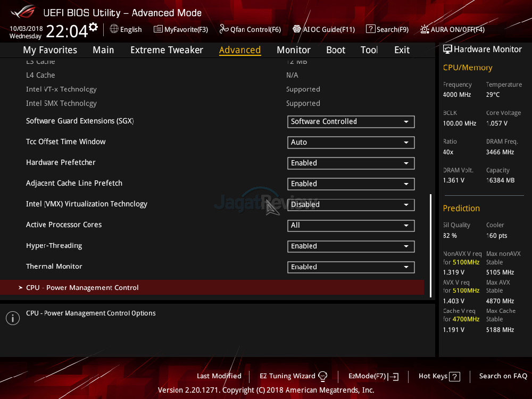Expand Software Guard Extensions (SGX) dropdown
Viewport: 532px width, 399px height.
coord(351,122)
